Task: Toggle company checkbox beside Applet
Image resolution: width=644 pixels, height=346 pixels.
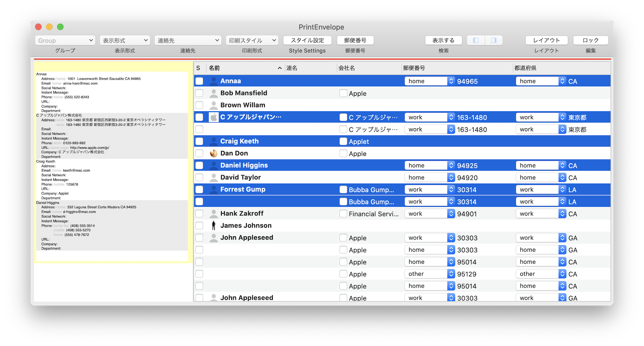Action: click(343, 141)
